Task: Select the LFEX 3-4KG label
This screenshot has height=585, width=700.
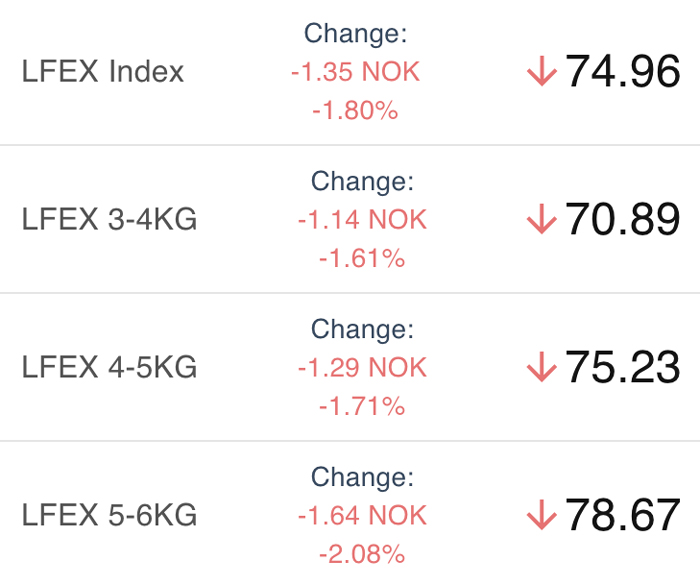Action: click(x=109, y=219)
